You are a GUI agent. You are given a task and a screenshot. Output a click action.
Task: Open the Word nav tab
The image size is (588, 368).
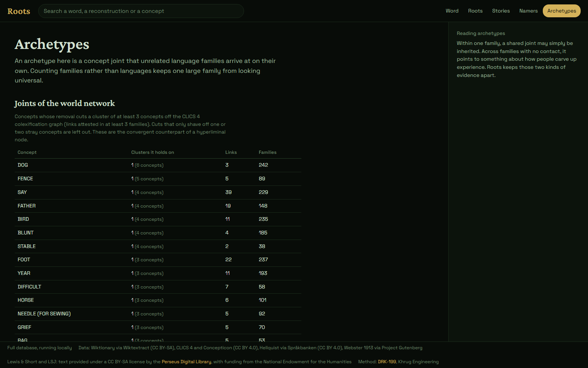point(452,11)
